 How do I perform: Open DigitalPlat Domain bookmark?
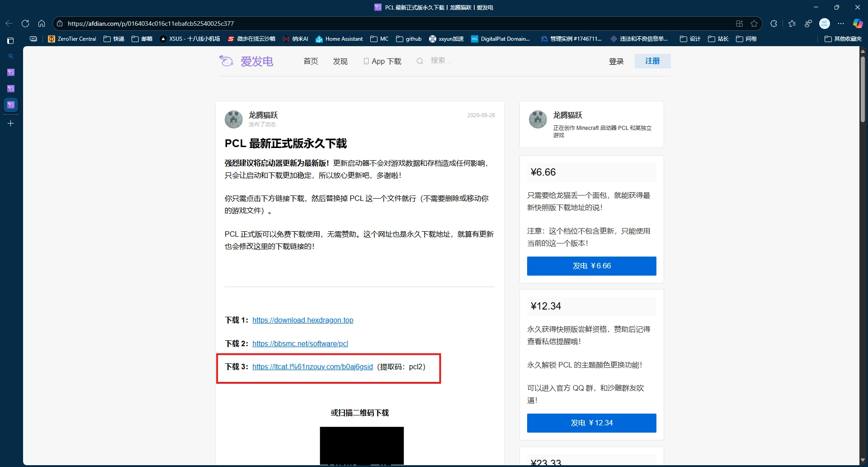pos(500,39)
